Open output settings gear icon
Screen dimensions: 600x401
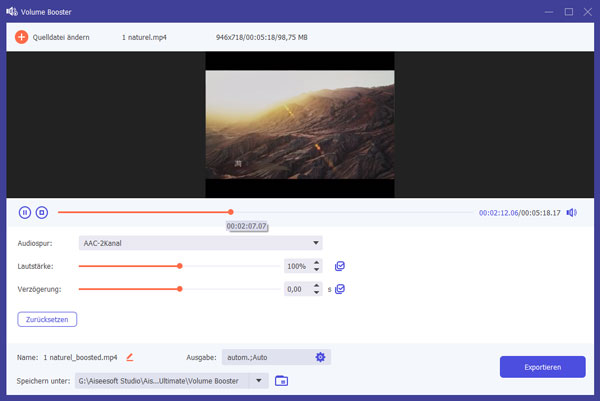(x=320, y=357)
